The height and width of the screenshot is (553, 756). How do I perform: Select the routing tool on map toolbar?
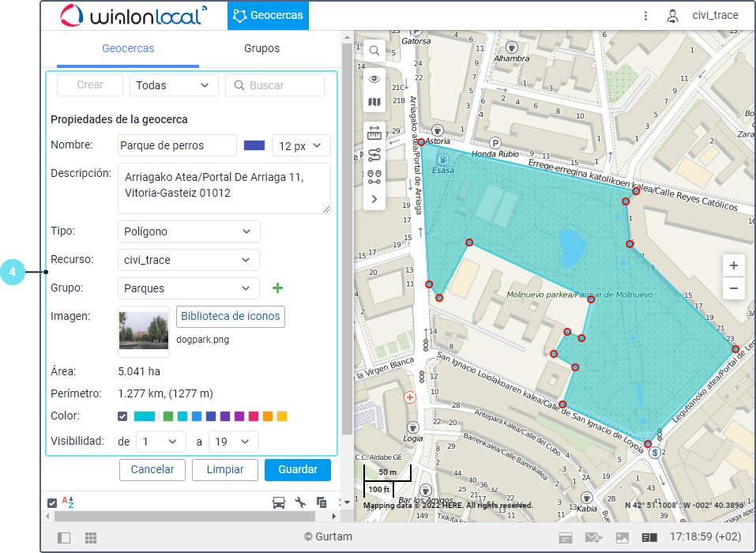point(374,155)
